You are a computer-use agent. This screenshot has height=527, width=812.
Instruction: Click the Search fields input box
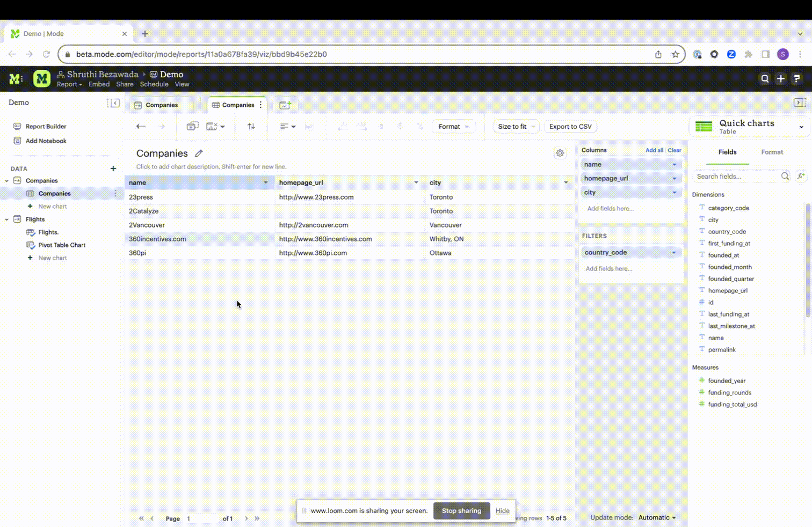(x=737, y=177)
